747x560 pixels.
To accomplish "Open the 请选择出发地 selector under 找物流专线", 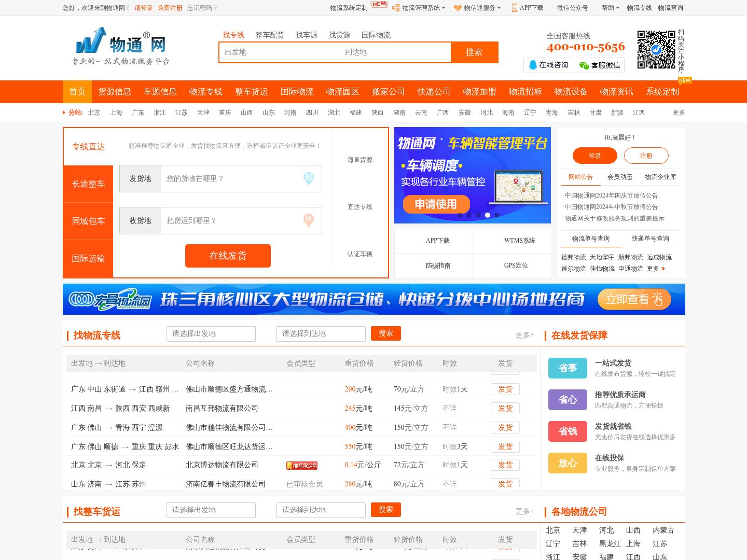I will pyautogui.click(x=211, y=334).
